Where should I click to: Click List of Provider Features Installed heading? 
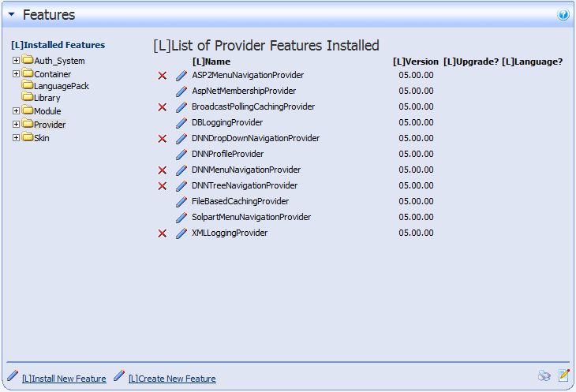point(267,46)
